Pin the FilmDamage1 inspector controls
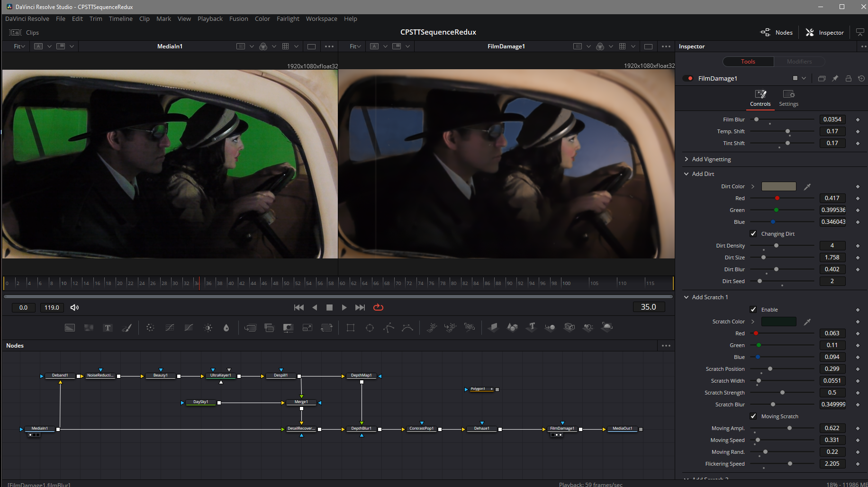This screenshot has width=868, height=487. (835, 78)
